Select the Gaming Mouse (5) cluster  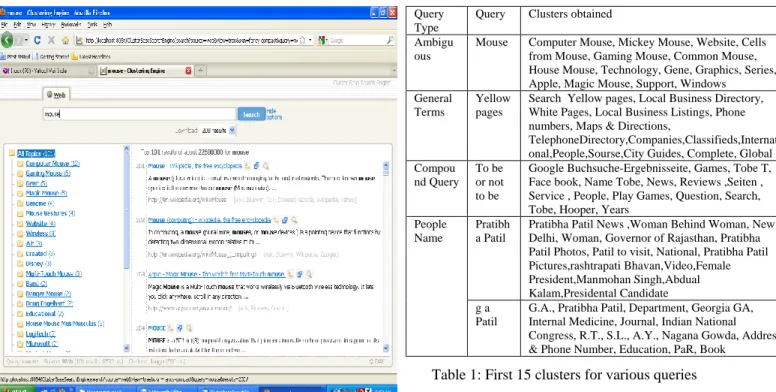48,173
